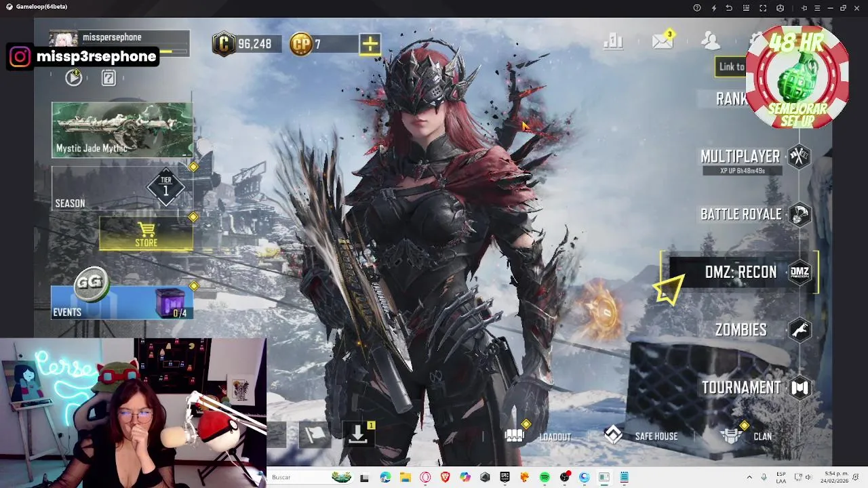This screenshot has width=868, height=488.
Task: Click the Multiplayer crossed-guns icon
Action: pyautogui.click(x=800, y=157)
